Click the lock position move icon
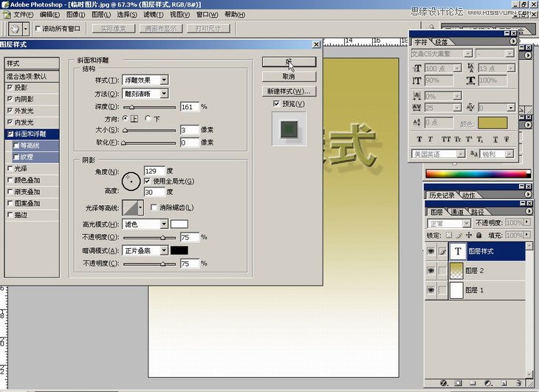This screenshot has height=392, width=539. [469, 235]
